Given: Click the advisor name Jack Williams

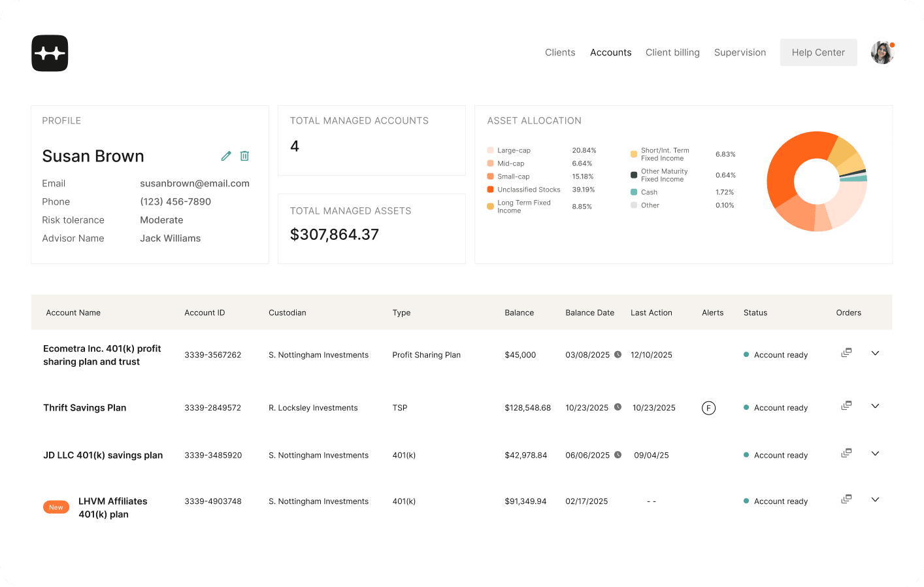Looking at the screenshot, I should click(x=171, y=239).
